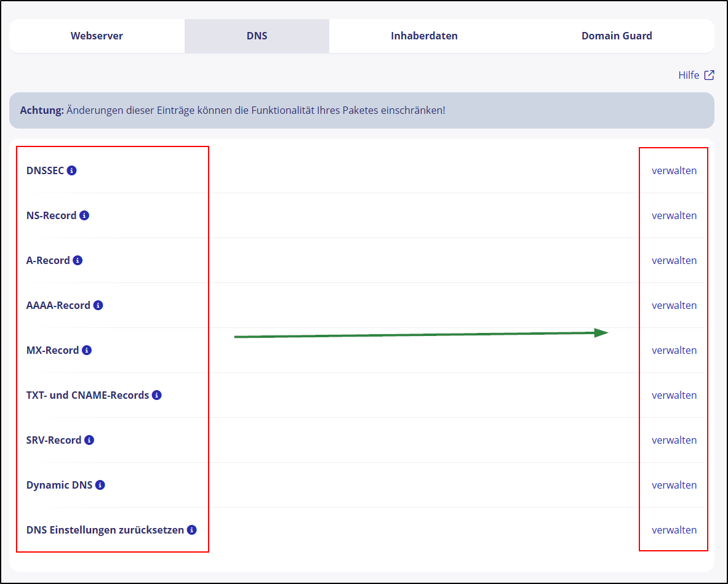
Task: Click the info icon beside Dynamic DNS
Action: point(100,485)
